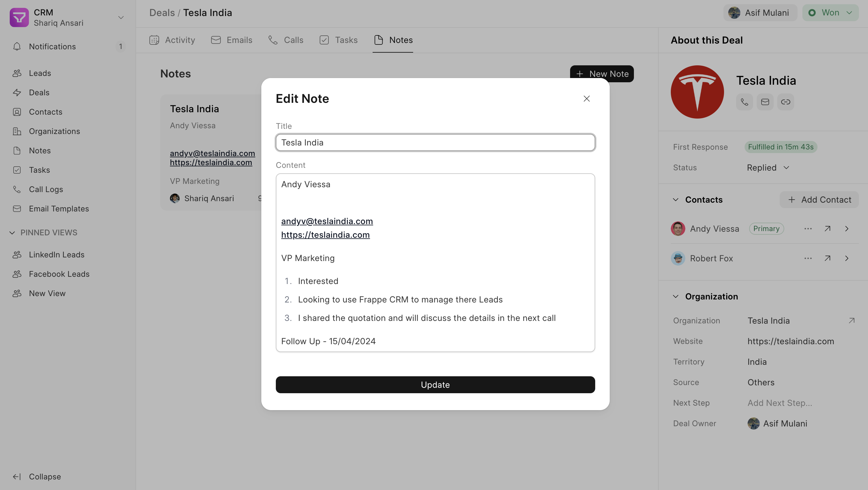
Task: Collapse the Contacts section
Action: (676, 200)
